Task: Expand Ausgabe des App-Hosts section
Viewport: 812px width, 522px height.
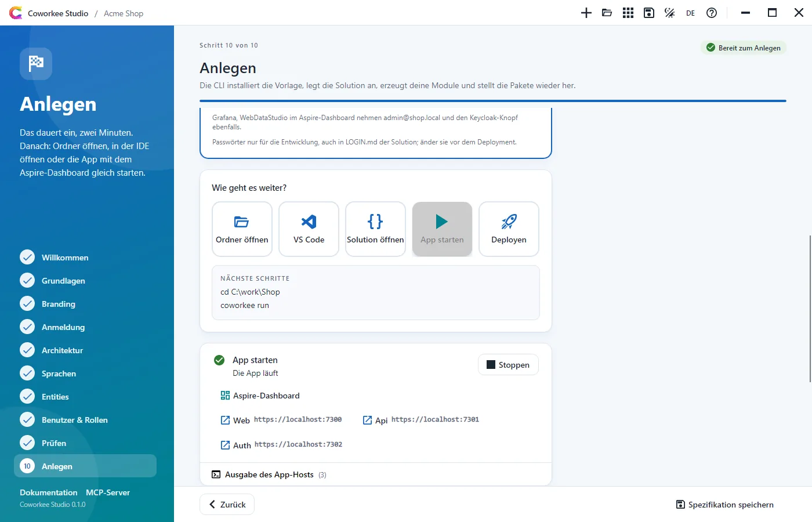Action: pos(375,474)
